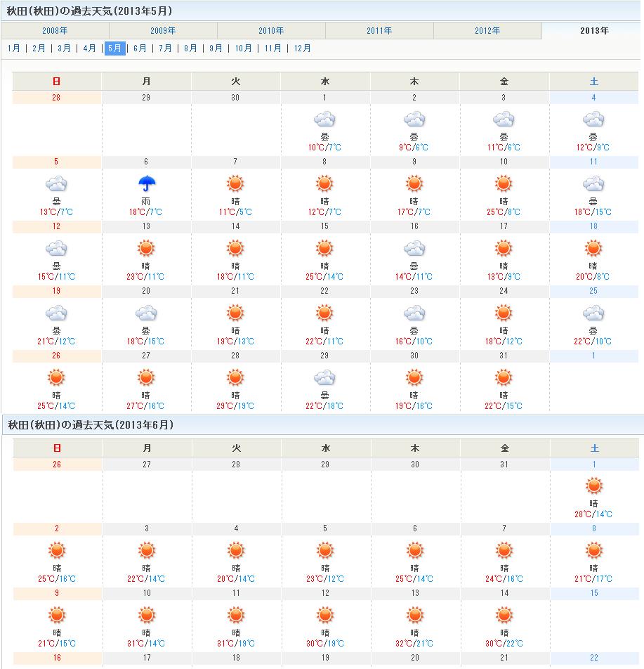Screen dimensions: 644x669
Task: Click the May calendar 日 column header
Action: click(56, 81)
